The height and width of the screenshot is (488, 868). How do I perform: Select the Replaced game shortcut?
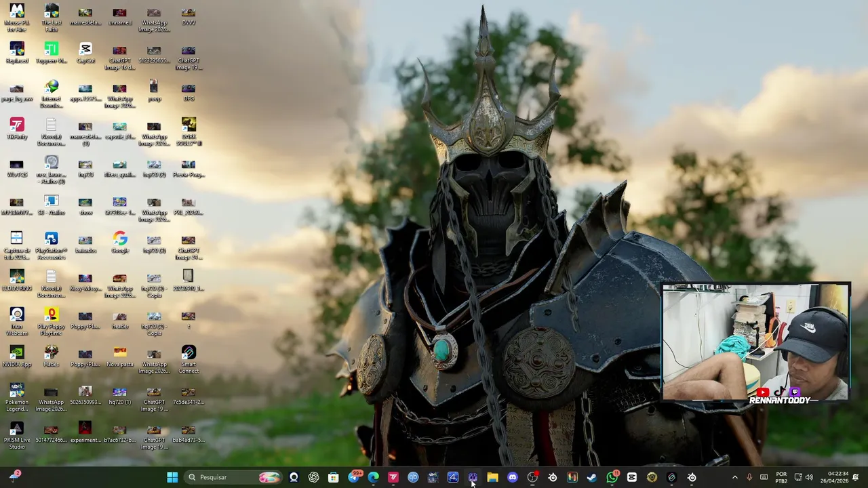click(x=17, y=53)
